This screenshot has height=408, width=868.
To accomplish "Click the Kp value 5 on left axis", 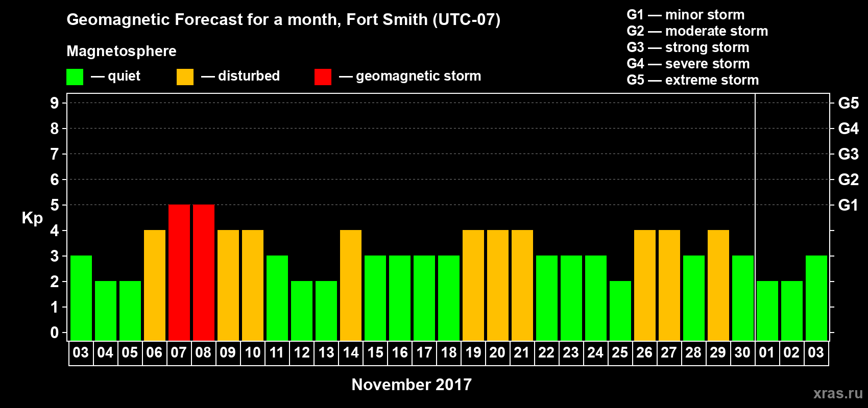I will click(x=55, y=205).
